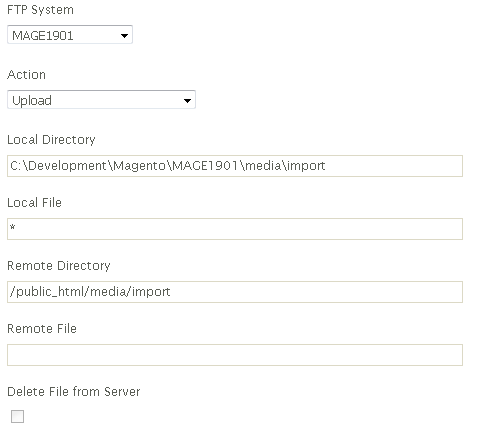Screen dimensions: 477x434
Task: Click the MAGE1901 value text
Action: click(x=43, y=35)
